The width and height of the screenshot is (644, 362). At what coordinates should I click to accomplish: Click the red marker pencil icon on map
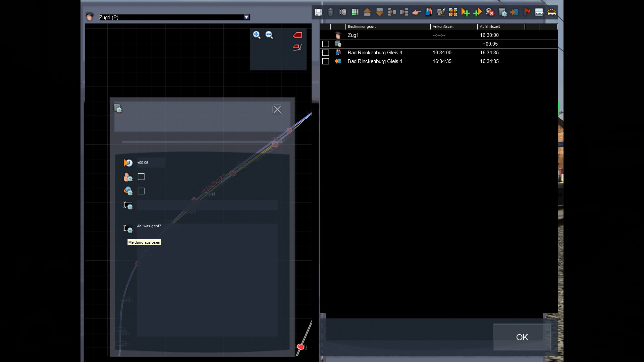298,47
